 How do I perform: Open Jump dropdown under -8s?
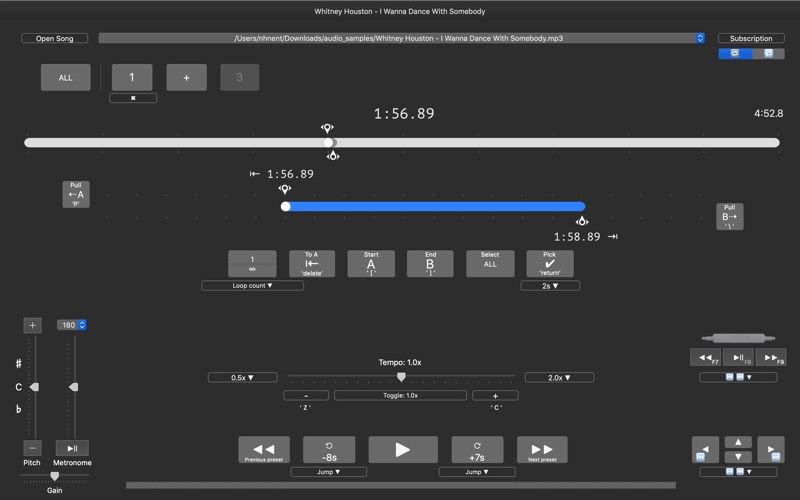pyautogui.click(x=329, y=472)
